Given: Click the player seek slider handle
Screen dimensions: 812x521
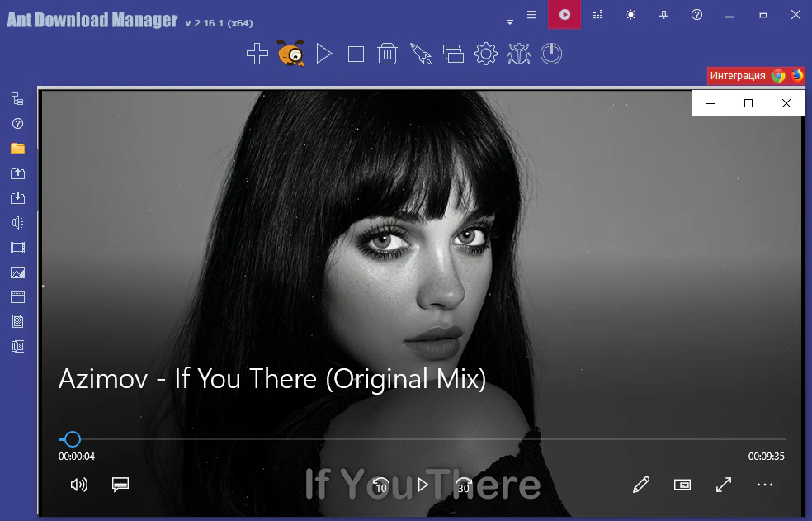Looking at the screenshot, I should [72, 439].
